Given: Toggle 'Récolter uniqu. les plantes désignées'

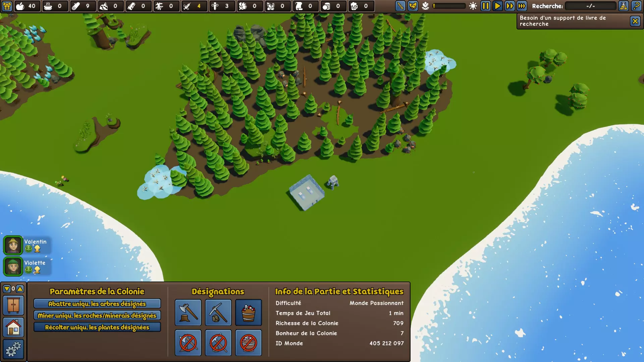Looking at the screenshot, I should (x=97, y=327).
